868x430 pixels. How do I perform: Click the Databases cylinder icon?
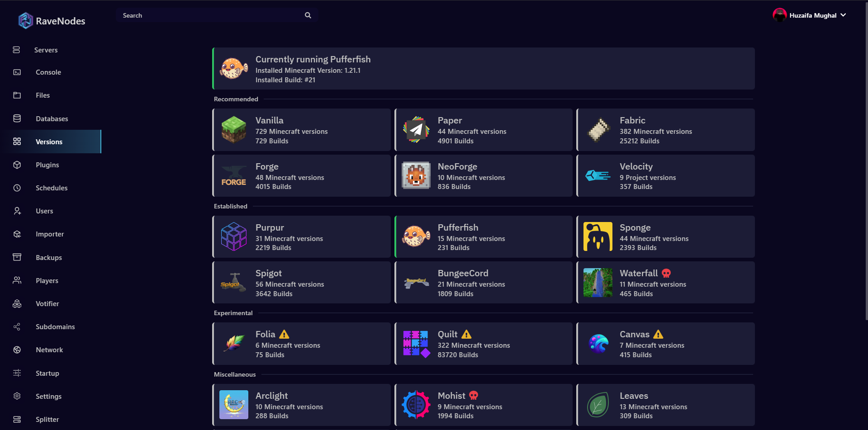17,118
